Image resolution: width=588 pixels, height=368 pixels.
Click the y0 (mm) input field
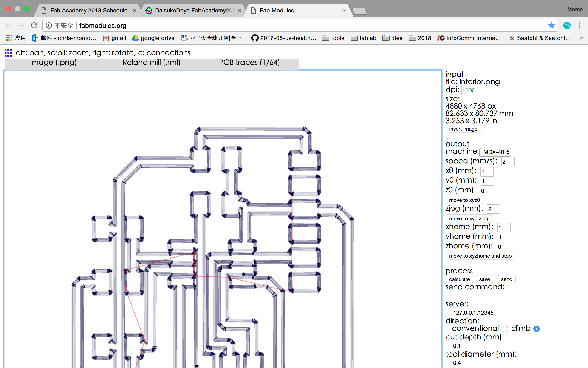click(487, 181)
